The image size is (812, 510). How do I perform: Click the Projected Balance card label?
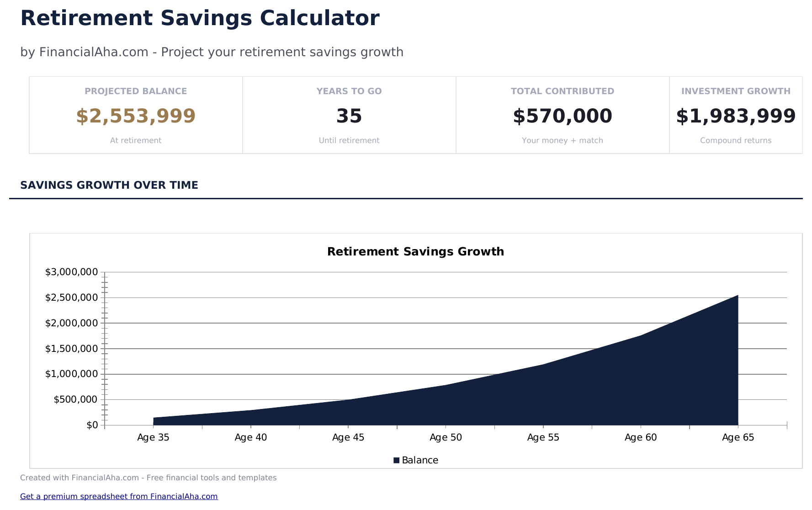(136, 91)
